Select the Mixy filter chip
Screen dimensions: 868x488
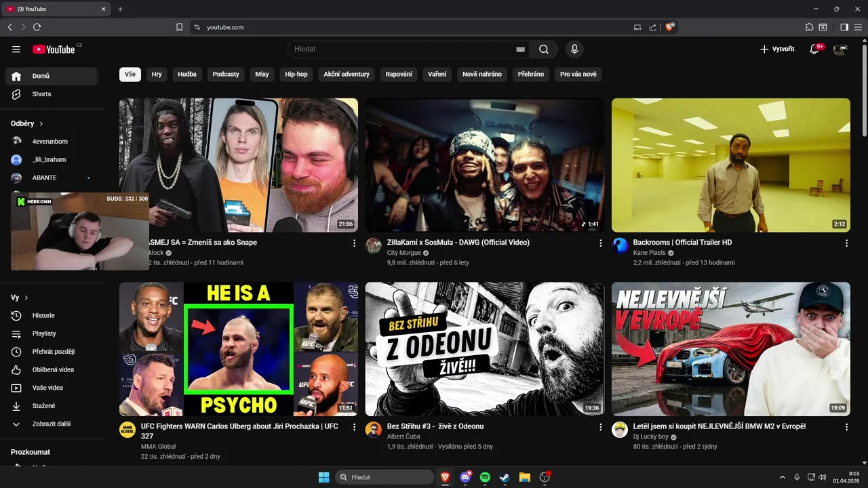point(262,74)
